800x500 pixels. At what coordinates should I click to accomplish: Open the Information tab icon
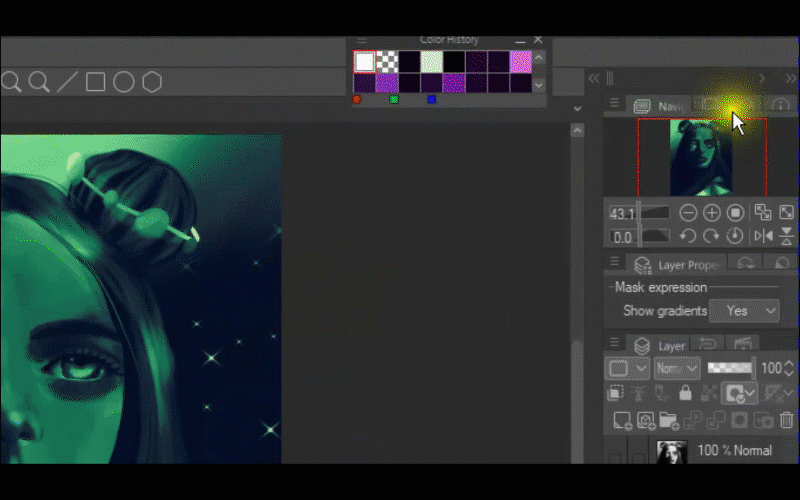(x=780, y=105)
